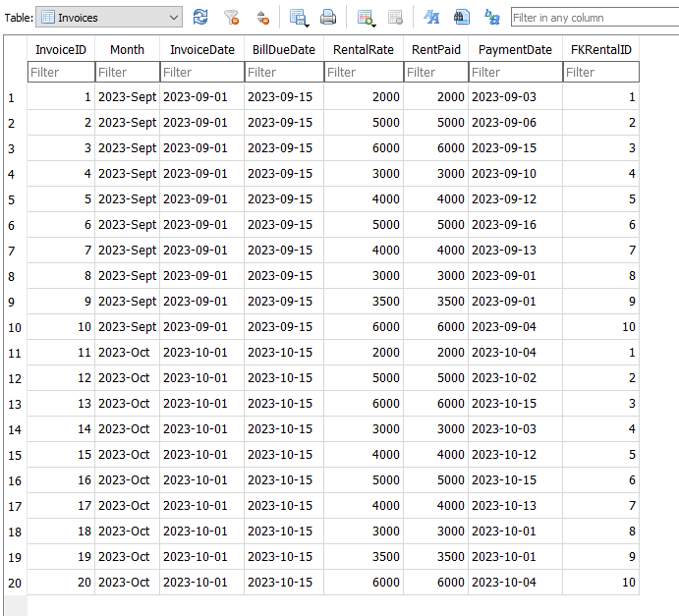Screen dimensions: 679x616
Task: Open the Table dropdown showing Invoices
Action: pyautogui.click(x=109, y=18)
